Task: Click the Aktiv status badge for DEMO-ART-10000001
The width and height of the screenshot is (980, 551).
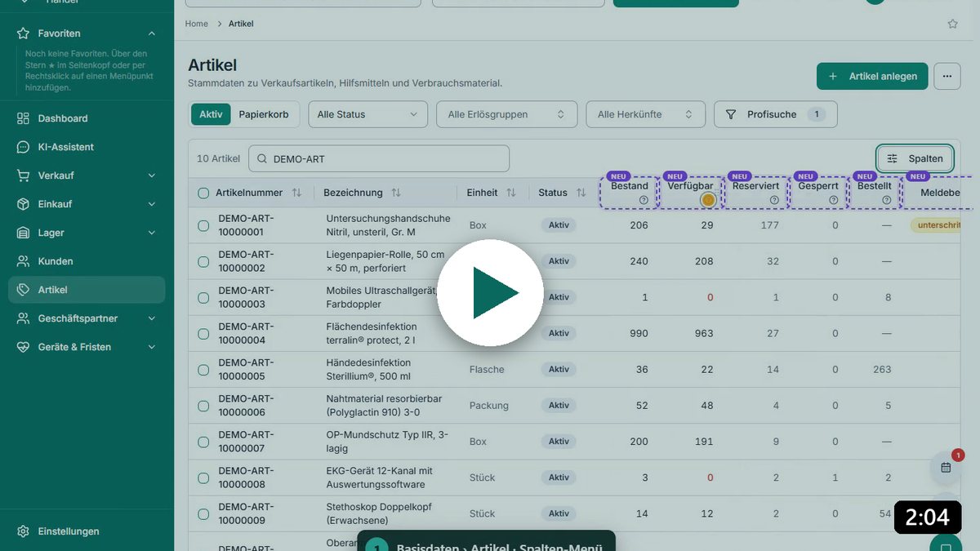Action: click(559, 225)
